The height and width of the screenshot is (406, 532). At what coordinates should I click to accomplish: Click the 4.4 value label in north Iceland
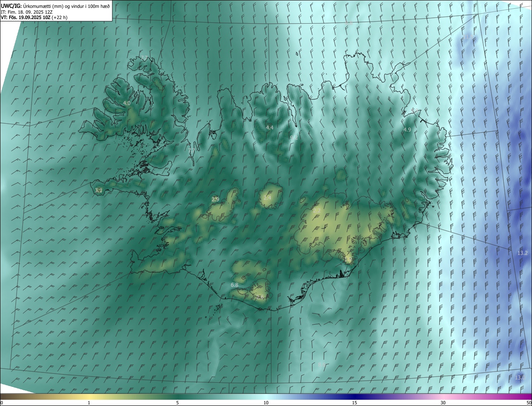(270, 127)
